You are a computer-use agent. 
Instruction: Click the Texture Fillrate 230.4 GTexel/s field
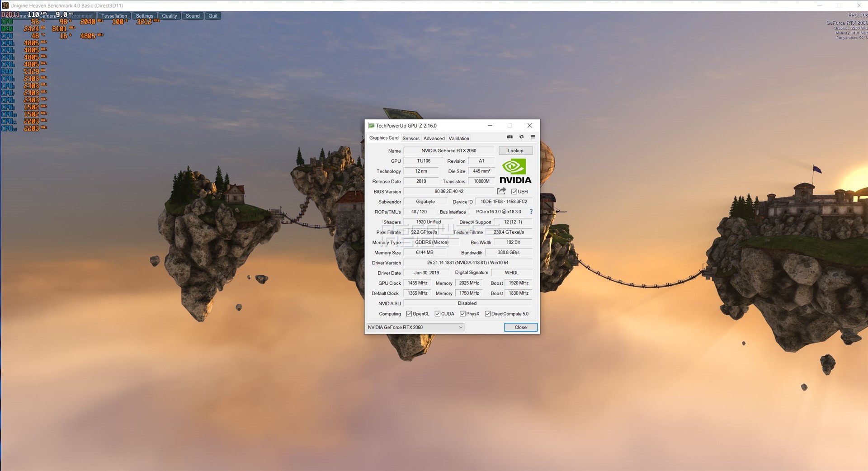tap(509, 232)
